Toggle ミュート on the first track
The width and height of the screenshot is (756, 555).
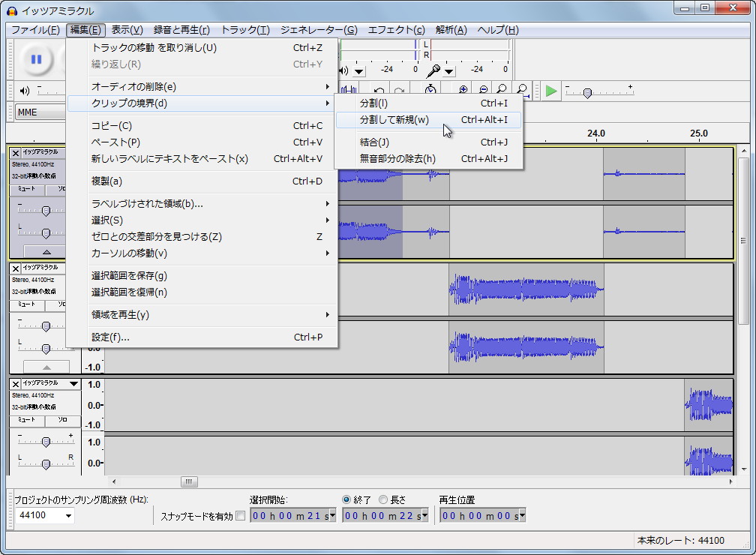pyautogui.click(x=27, y=190)
